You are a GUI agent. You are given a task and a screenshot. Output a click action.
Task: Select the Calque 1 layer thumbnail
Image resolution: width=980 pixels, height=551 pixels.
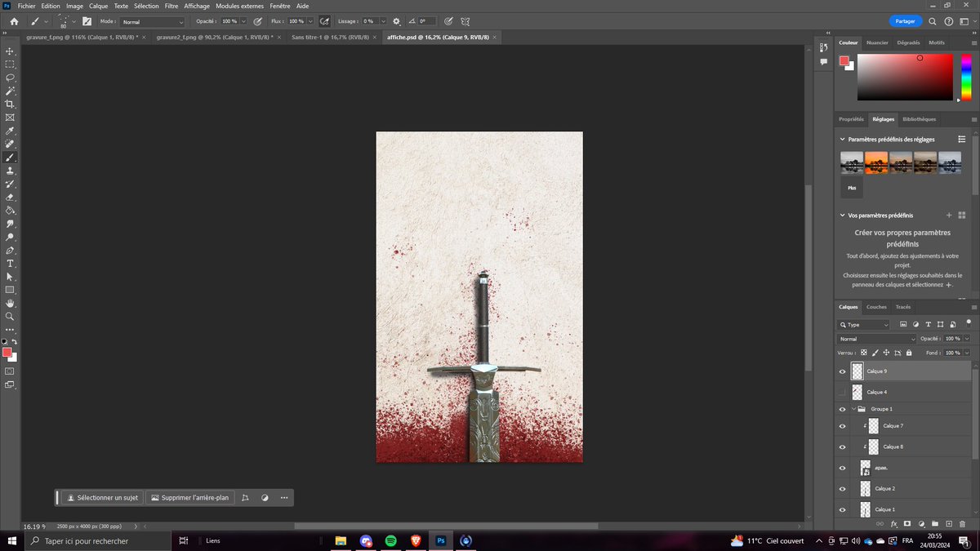[x=865, y=509]
